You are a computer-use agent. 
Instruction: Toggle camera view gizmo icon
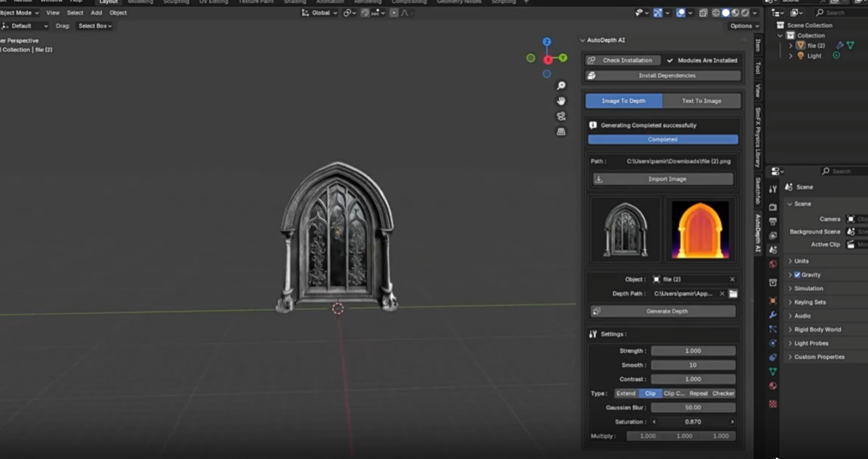click(x=561, y=116)
